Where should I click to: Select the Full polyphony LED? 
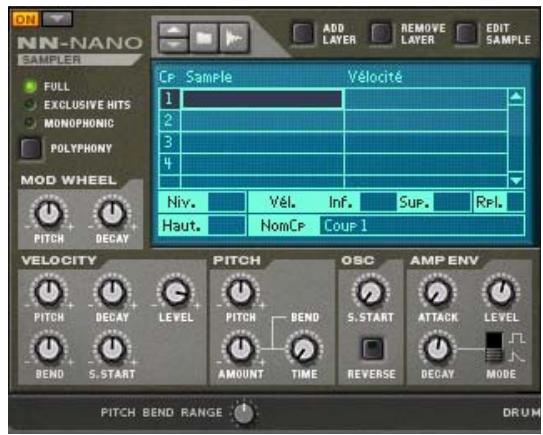coord(30,86)
